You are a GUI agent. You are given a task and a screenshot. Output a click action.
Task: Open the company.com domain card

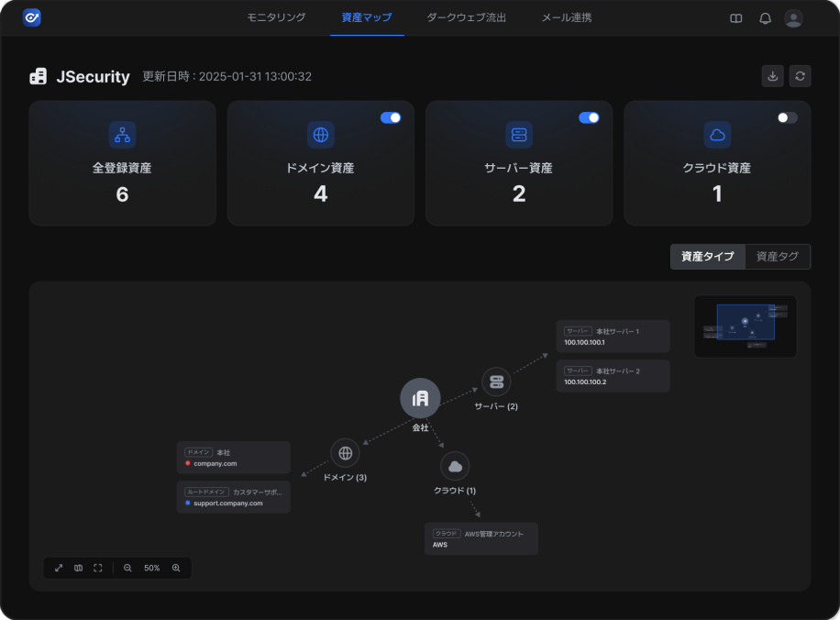(x=234, y=458)
